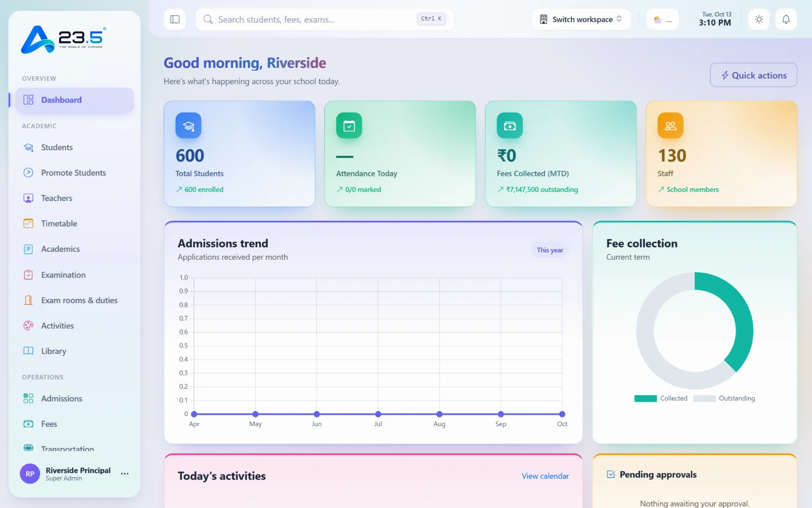812x508 pixels.
Task: Open the notifications bell
Action: [x=786, y=19]
